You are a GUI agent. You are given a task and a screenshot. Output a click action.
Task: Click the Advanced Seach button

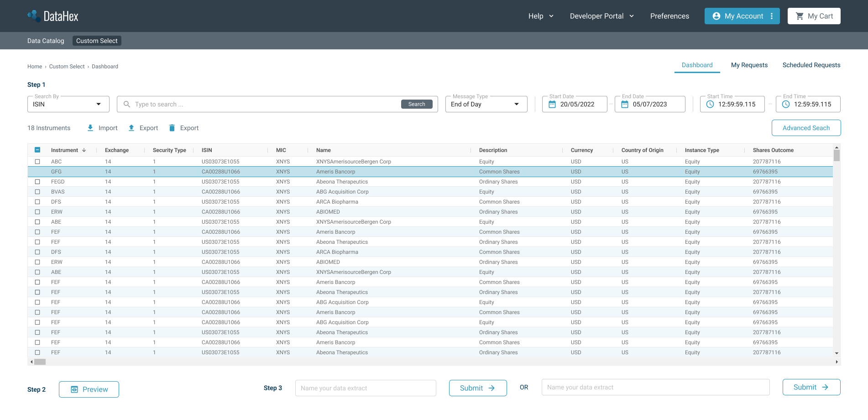[x=806, y=128]
